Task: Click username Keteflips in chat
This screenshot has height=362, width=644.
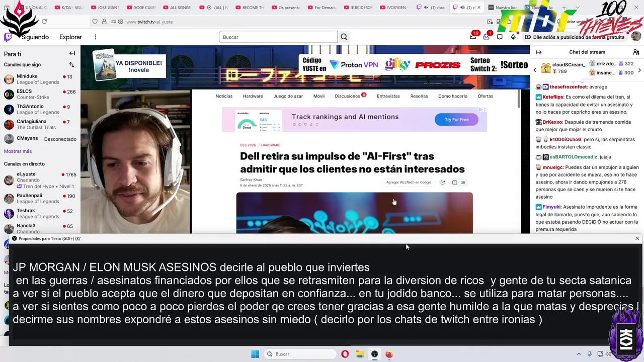Action: click(553, 97)
